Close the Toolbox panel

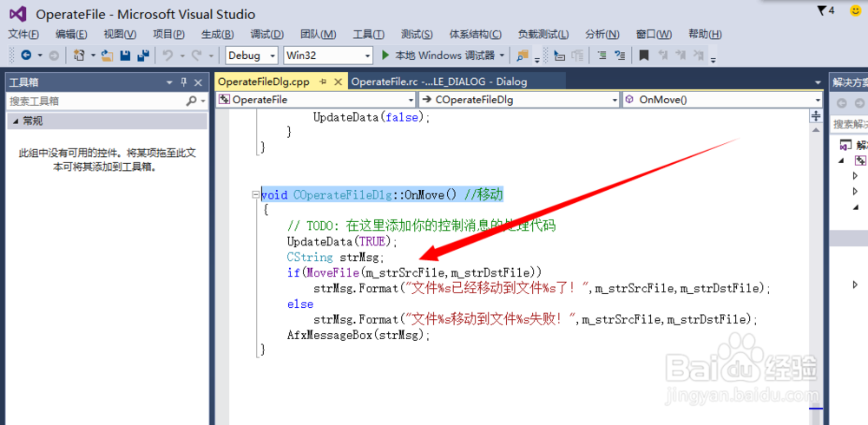(x=198, y=82)
